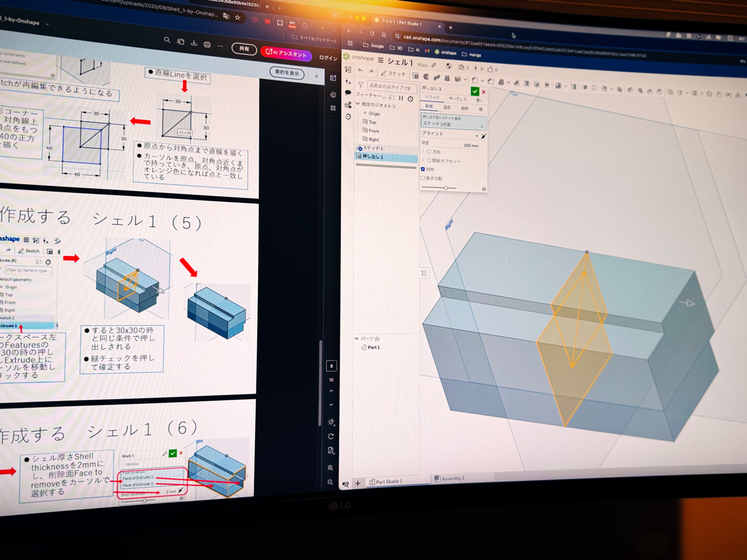Switch to ソリッド tab in extrude dialog
747x560 pixels.
click(x=432, y=97)
